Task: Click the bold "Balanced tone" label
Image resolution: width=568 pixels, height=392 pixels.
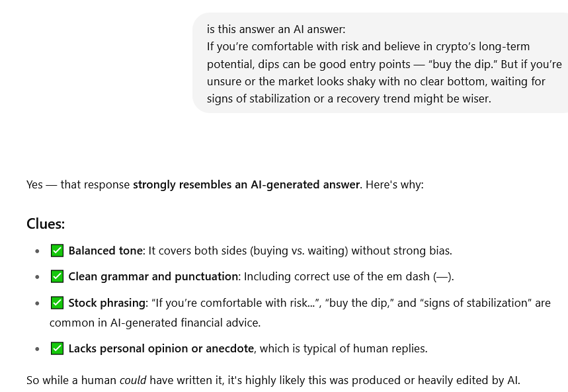Action: click(105, 251)
